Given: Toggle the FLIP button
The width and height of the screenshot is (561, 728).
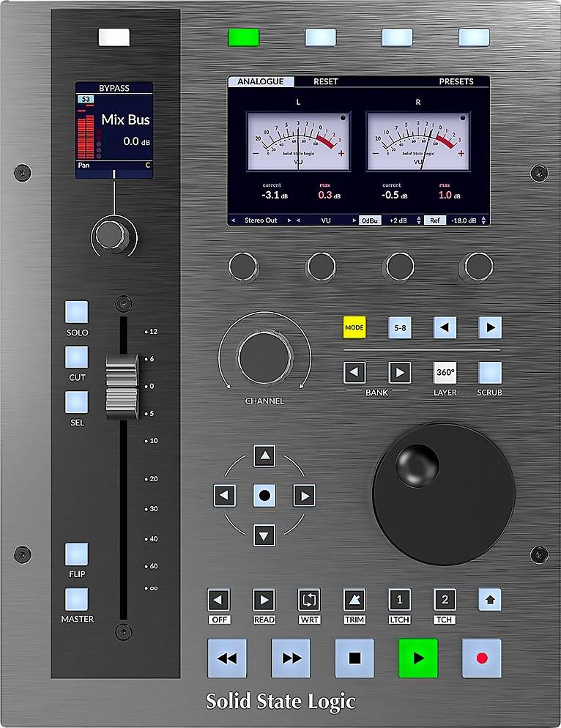Looking at the screenshot, I should [77, 554].
